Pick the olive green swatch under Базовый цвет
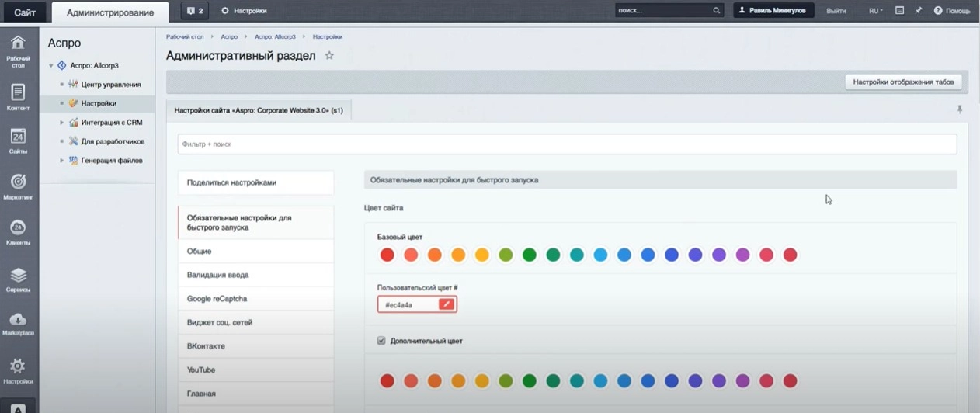Screen dimensions: 980x413 pos(506,255)
